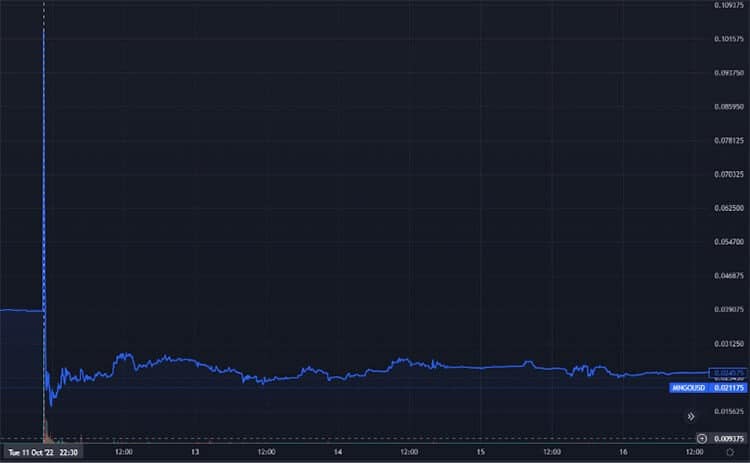Click price scale value 0.031250

click(729, 344)
